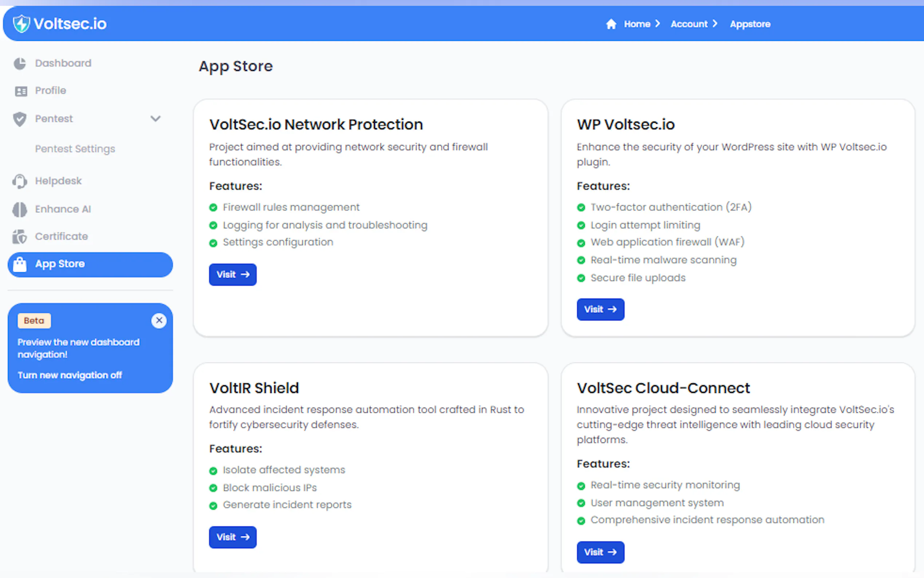The height and width of the screenshot is (578, 924).
Task: Click the Helpdesk headset icon
Action: click(x=20, y=181)
